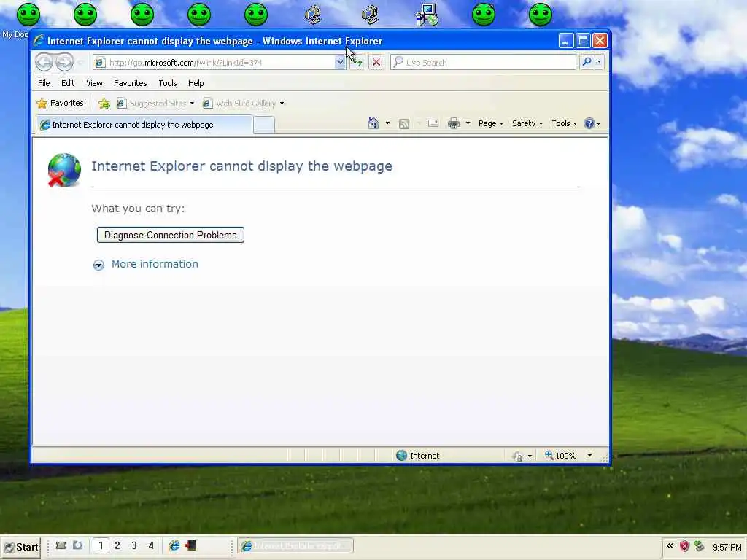Open a new tab with the blank tab button
The height and width of the screenshot is (560, 747).
click(264, 125)
